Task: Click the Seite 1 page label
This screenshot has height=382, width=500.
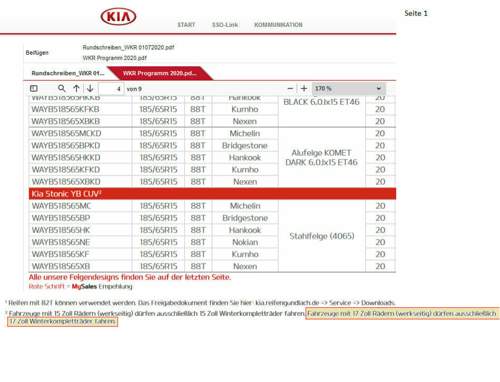Action: click(x=416, y=13)
